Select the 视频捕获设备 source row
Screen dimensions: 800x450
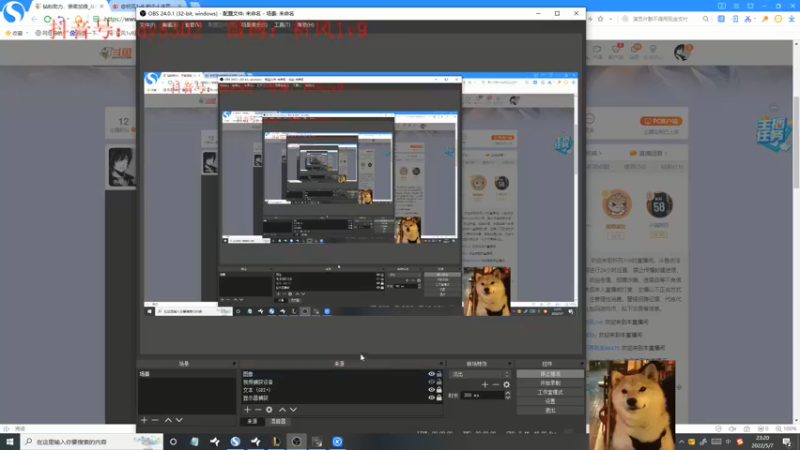(x=341, y=382)
